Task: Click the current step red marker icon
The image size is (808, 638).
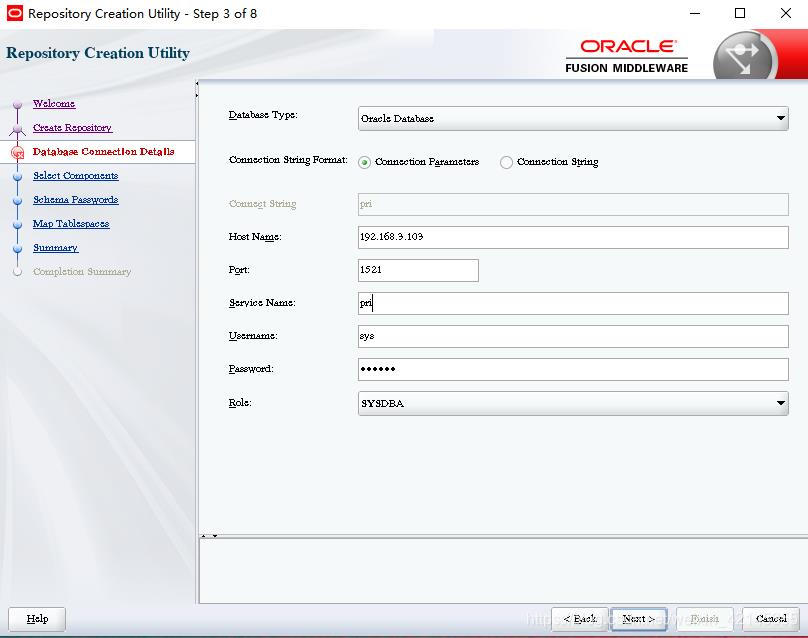Action: [x=18, y=153]
